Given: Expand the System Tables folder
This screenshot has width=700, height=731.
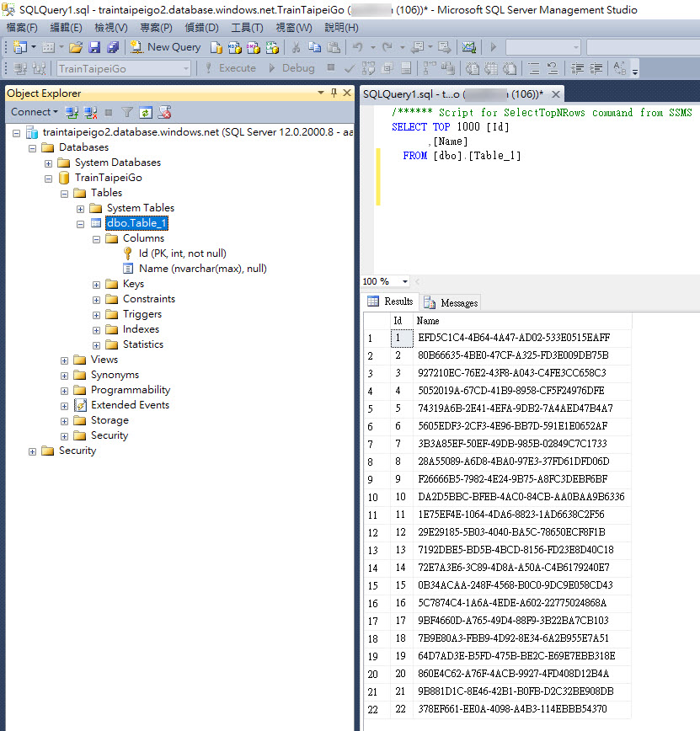Looking at the screenshot, I should 80,209.
